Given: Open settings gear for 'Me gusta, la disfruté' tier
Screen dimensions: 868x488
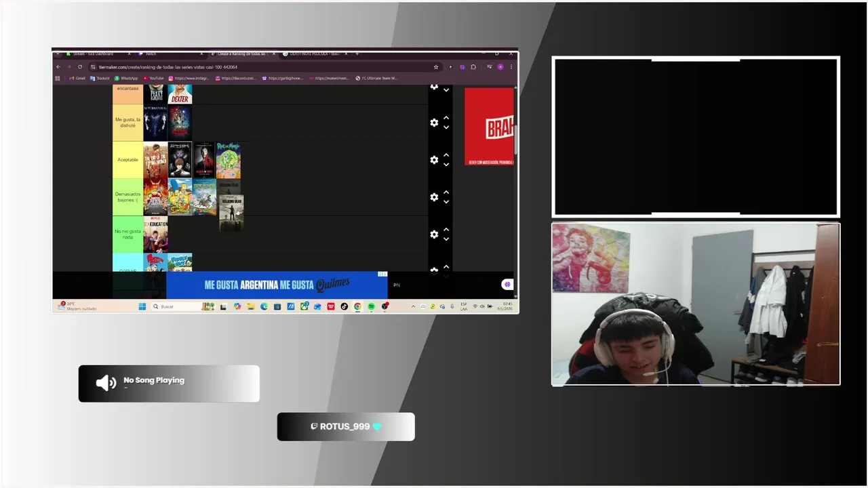Looking at the screenshot, I should (x=434, y=123).
